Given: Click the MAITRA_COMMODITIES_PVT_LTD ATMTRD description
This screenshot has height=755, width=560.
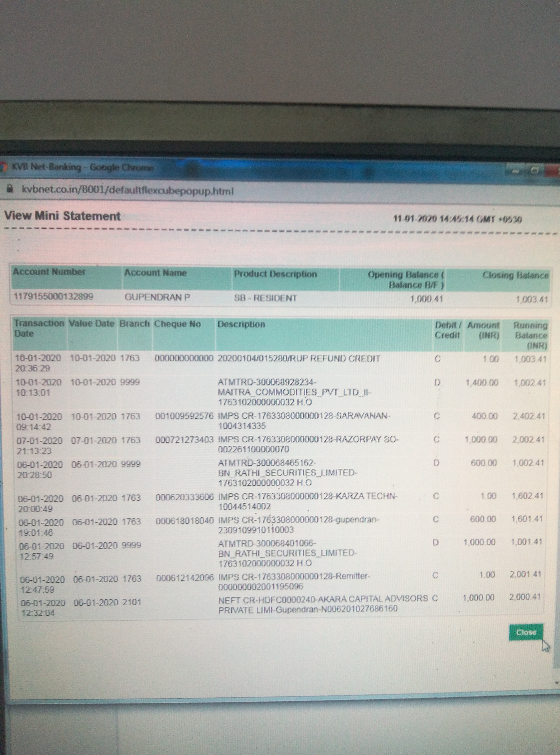Looking at the screenshot, I should (x=294, y=392).
